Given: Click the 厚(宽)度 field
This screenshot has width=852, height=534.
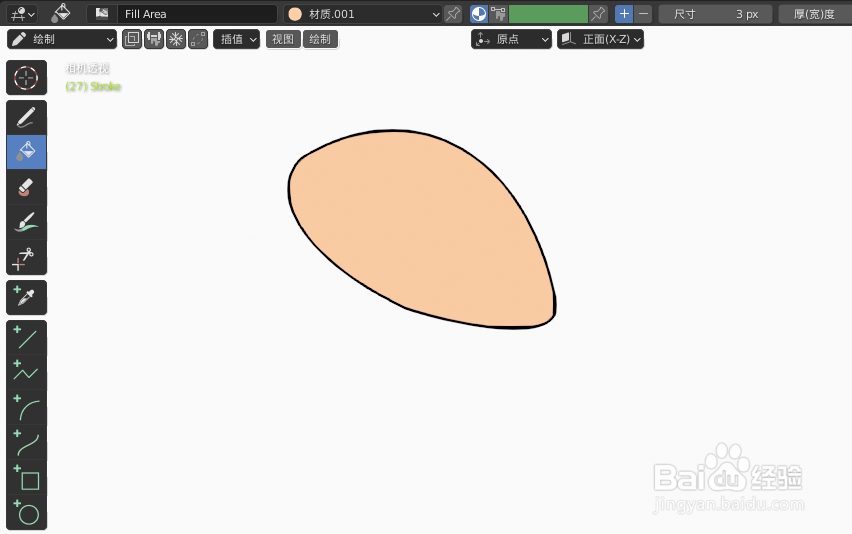Looking at the screenshot, I should [814, 14].
